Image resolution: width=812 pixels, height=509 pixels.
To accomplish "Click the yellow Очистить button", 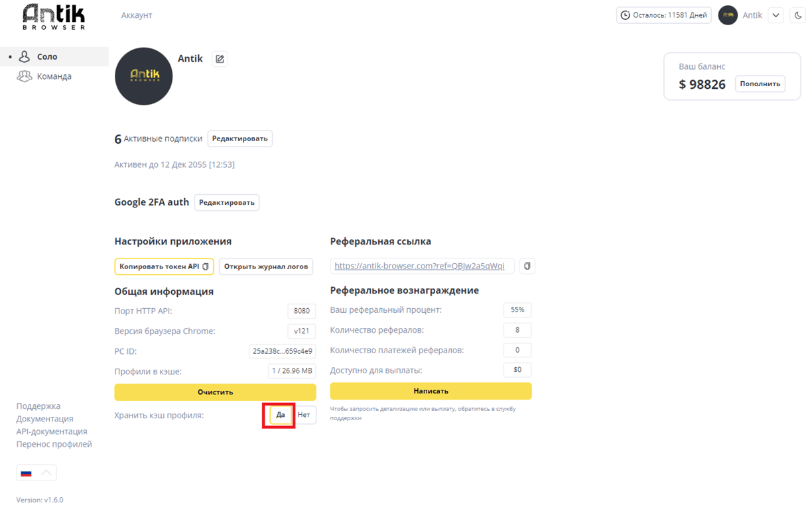I will (216, 392).
